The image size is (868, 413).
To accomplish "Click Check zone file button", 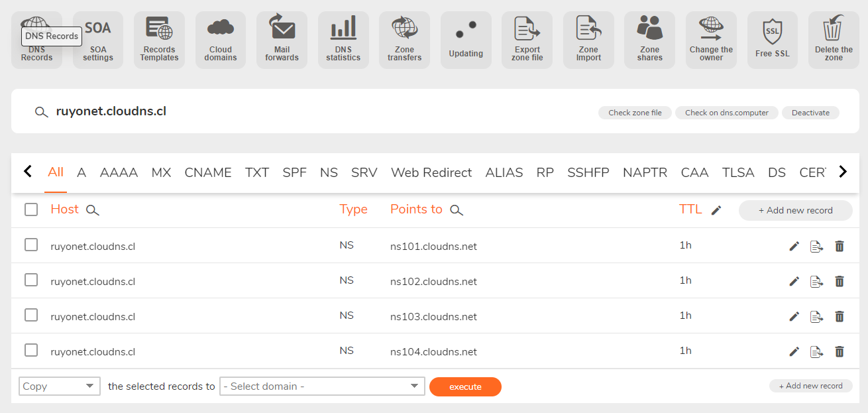I will click(x=635, y=113).
